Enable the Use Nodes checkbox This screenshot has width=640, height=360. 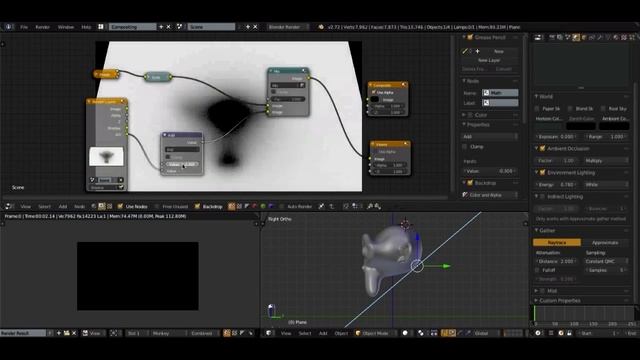tap(120, 207)
